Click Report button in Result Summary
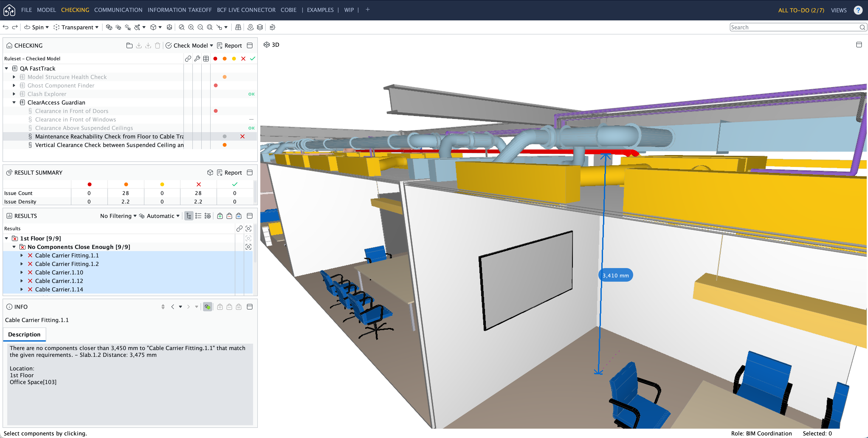 click(x=230, y=173)
